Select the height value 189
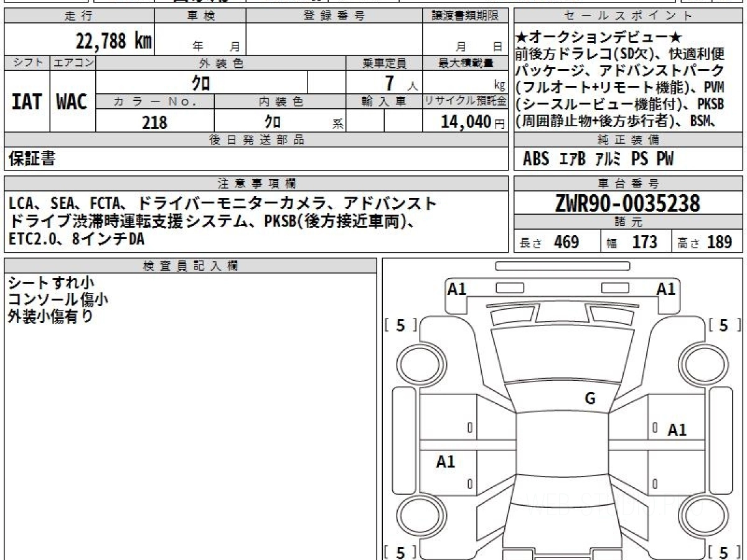This screenshot has width=747, height=560. (x=720, y=243)
